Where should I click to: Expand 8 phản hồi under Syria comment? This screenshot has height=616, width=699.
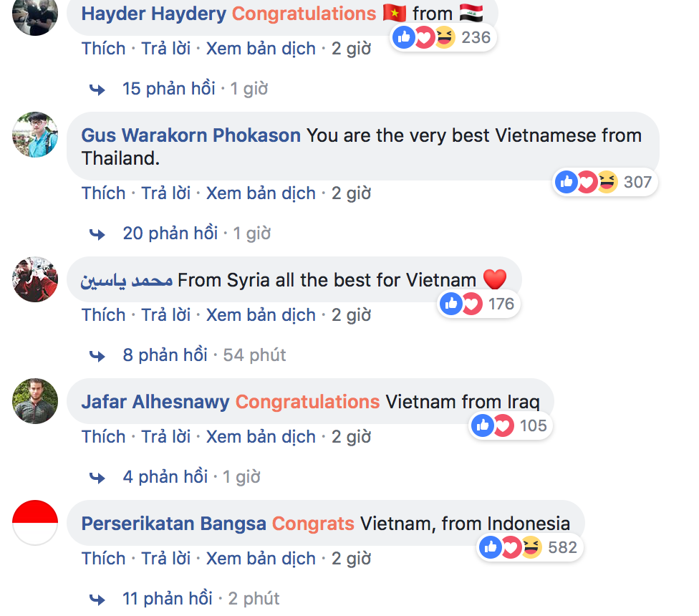pos(165,355)
